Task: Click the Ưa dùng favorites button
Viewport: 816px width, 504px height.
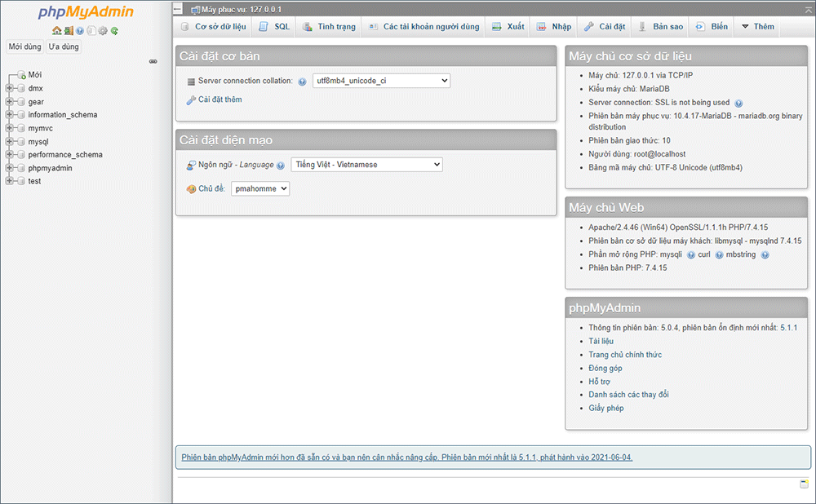Action: [x=64, y=46]
